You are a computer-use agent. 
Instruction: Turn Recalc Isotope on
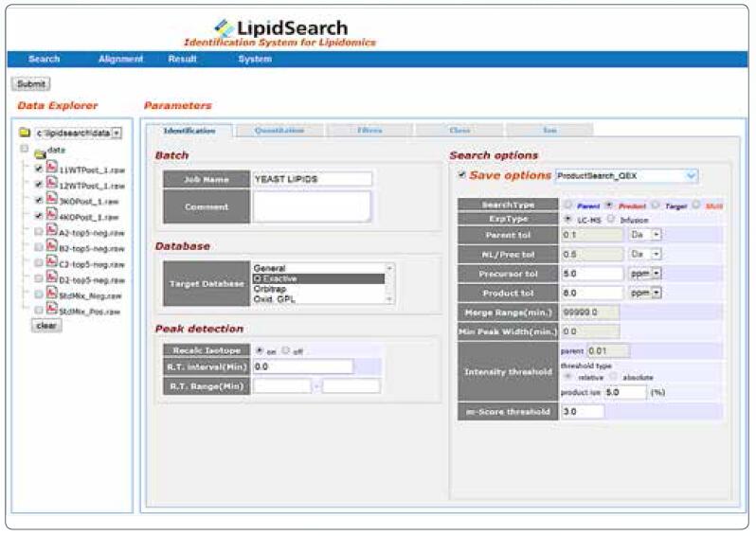click(260, 350)
